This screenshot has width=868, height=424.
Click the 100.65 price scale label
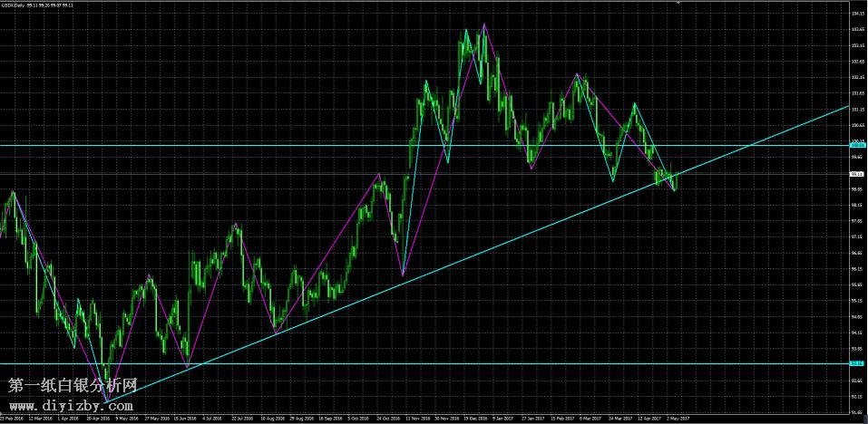point(859,126)
